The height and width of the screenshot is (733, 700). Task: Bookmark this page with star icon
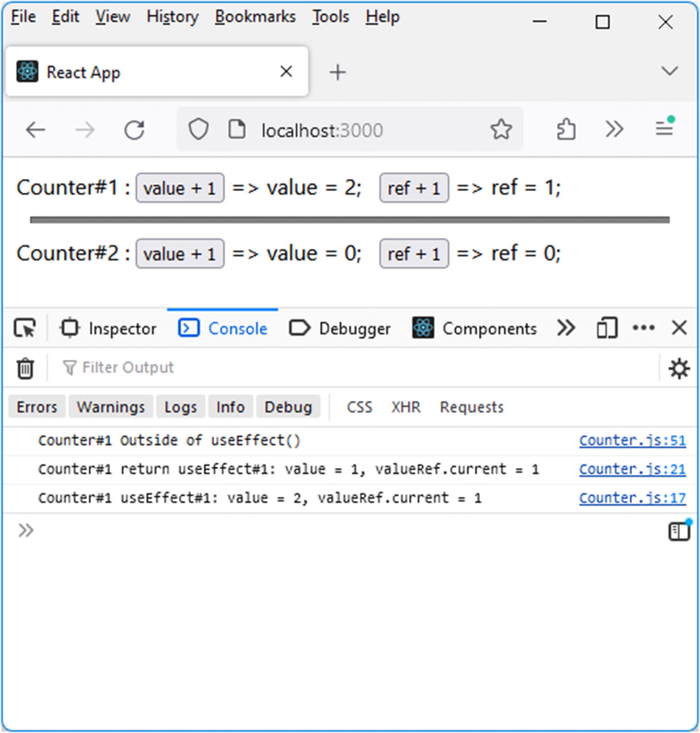click(501, 130)
